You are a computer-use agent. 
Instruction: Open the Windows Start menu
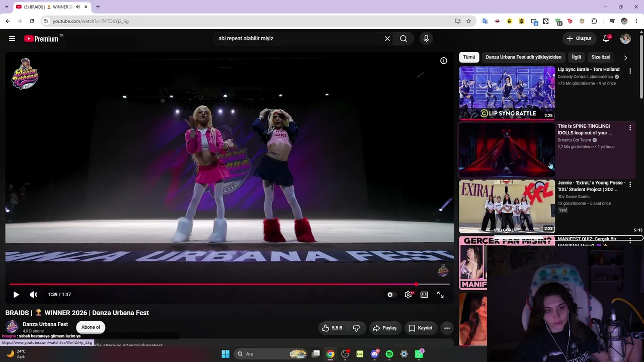(225, 354)
